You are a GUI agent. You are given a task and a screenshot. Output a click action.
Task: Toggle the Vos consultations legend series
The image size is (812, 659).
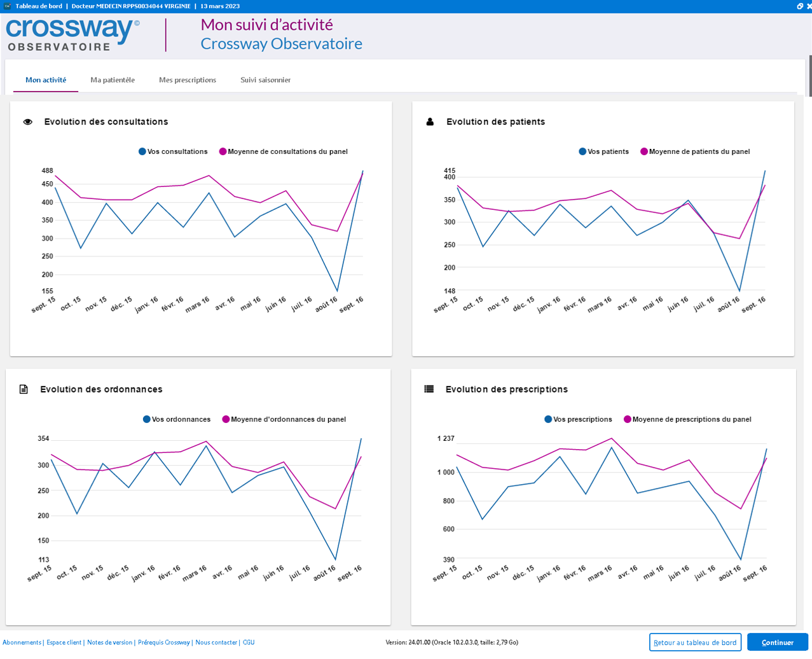click(x=173, y=151)
